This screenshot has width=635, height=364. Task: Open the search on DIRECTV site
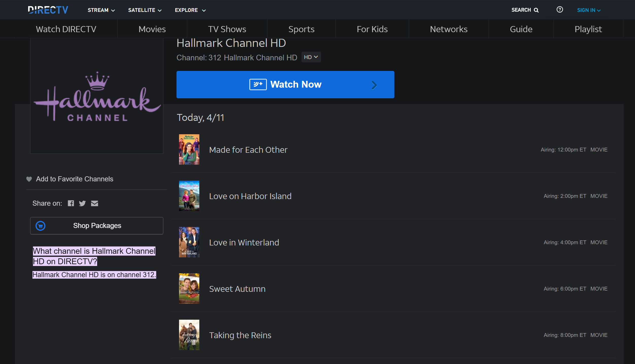[x=525, y=10]
